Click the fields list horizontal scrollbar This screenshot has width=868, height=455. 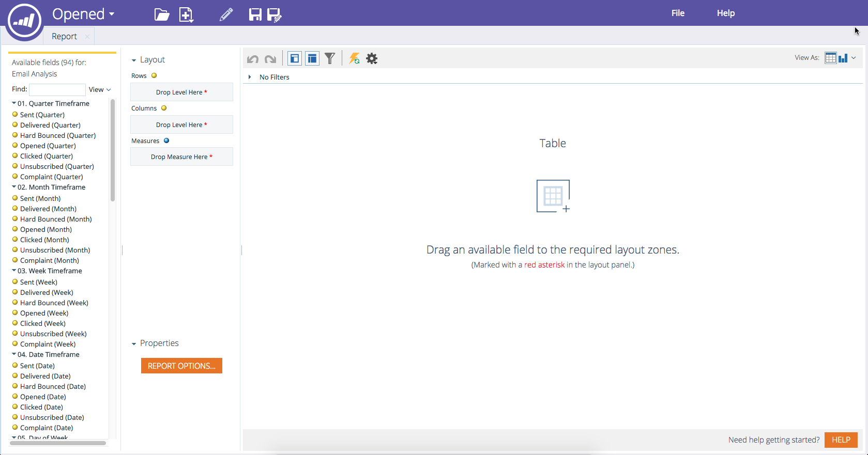pyautogui.click(x=59, y=443)
